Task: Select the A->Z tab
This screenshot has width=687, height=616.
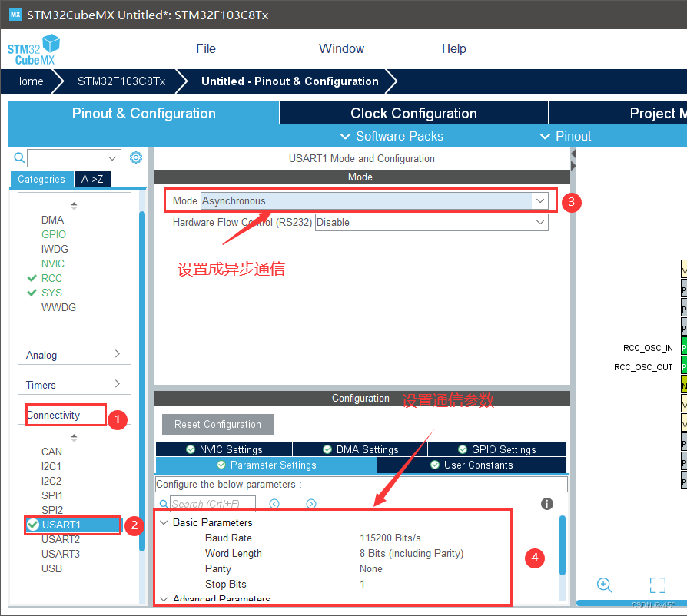Action: tap(92, 179)
